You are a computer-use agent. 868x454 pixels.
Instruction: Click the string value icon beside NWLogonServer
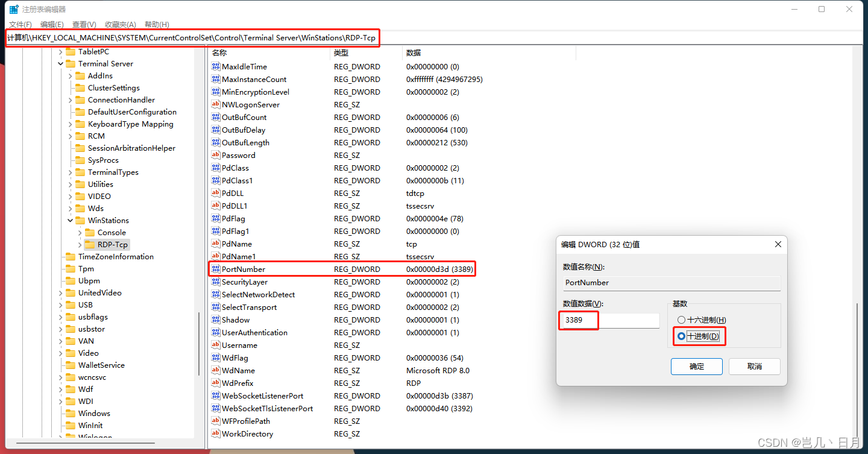click(216, 104)
